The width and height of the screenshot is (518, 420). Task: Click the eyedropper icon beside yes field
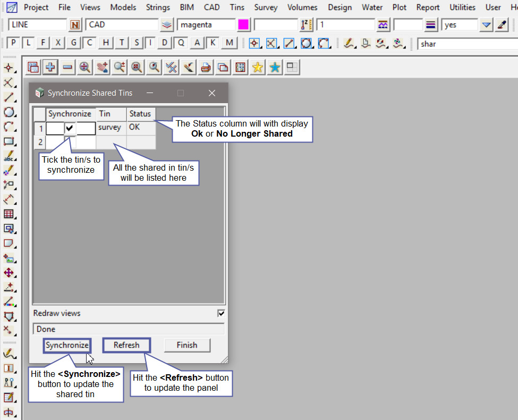coord(502,25)
